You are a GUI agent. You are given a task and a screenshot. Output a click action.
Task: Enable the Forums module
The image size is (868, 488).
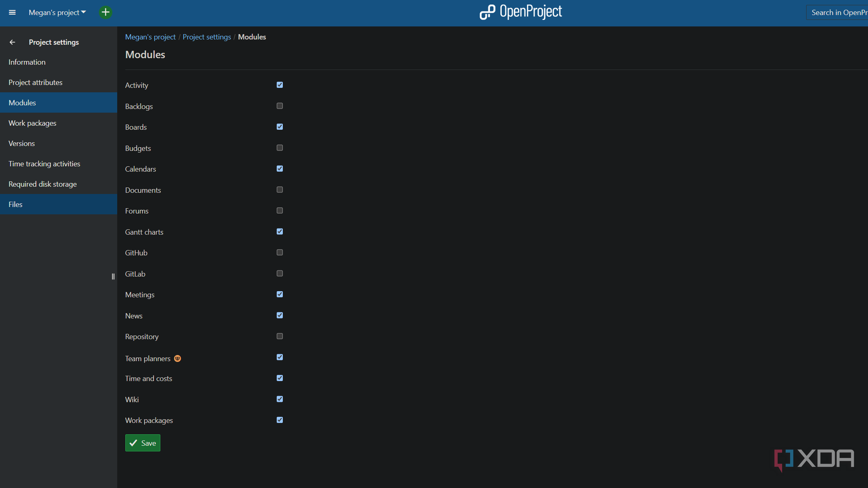pyautogui.click(x=280, y=211)
